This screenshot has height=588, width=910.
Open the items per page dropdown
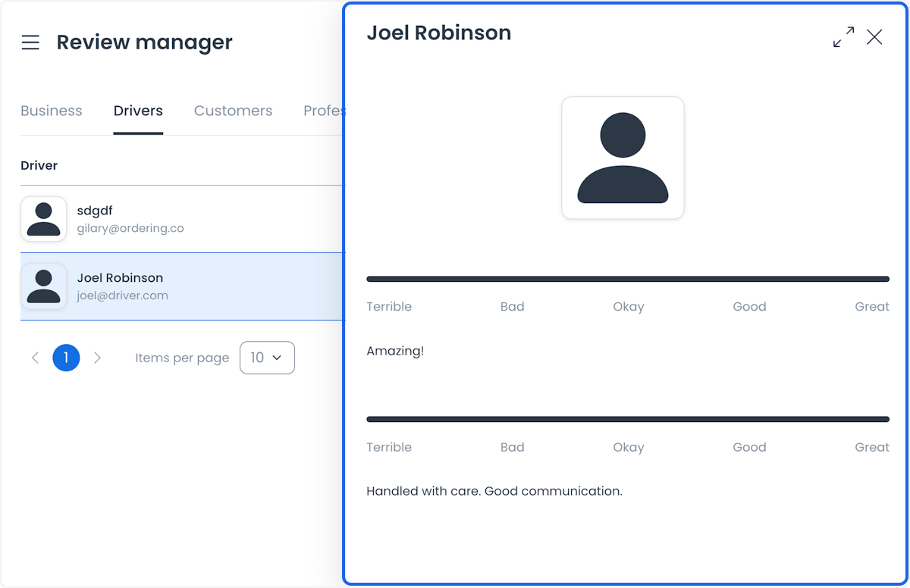267,358
